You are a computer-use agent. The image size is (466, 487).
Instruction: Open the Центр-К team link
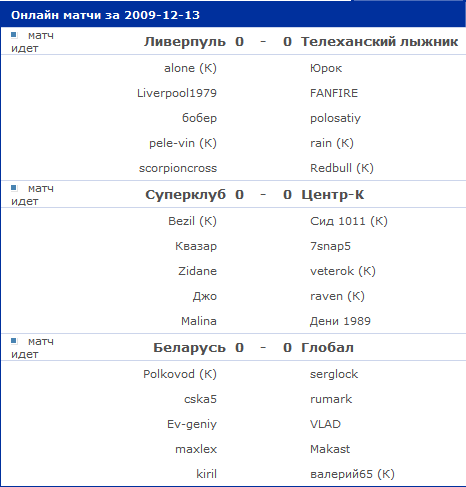332,195
